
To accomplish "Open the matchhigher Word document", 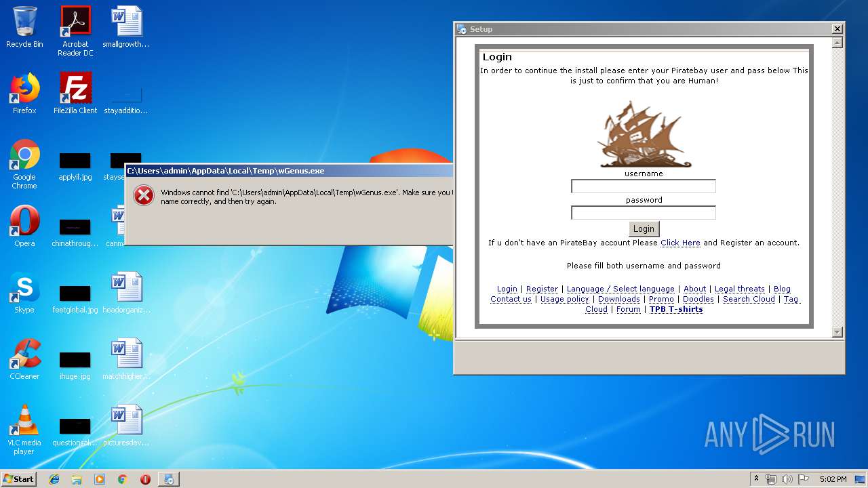I will tap(126, 359).
